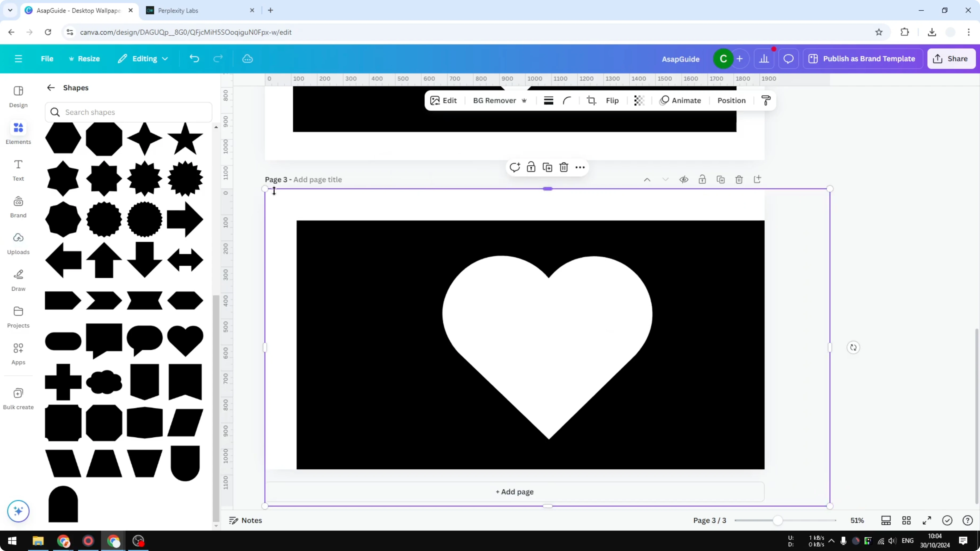Expand the BG Remover dropdown arrow
This screenshot has width=980, height=551.
tap(525, 100)
